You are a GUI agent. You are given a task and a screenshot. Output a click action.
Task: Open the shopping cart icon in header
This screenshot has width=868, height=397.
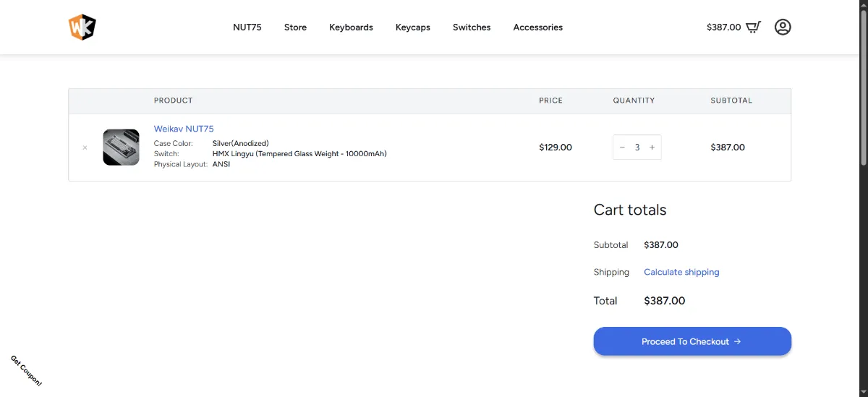[x=753, y=27]
